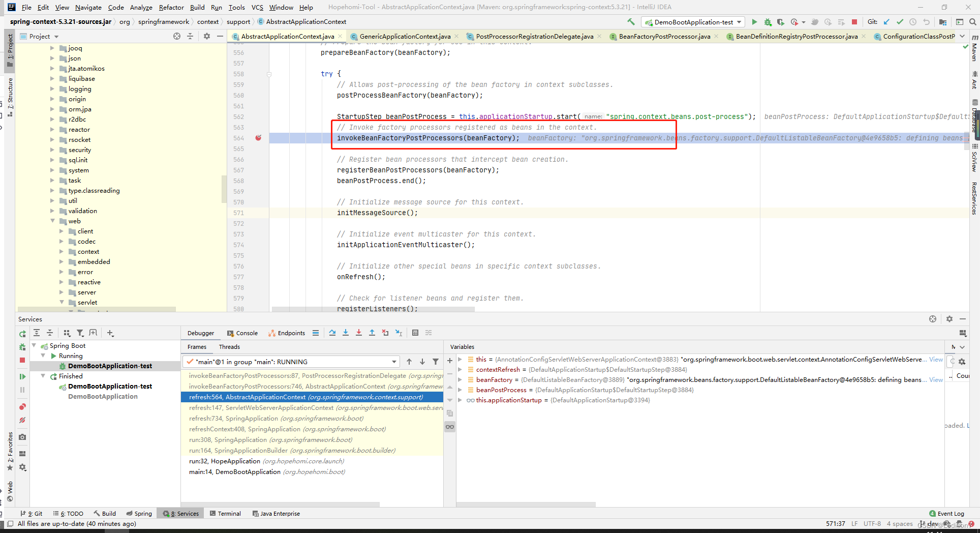Open the Refactor menu
Viewport: 980px width, 533px height.
pos(171,7)
